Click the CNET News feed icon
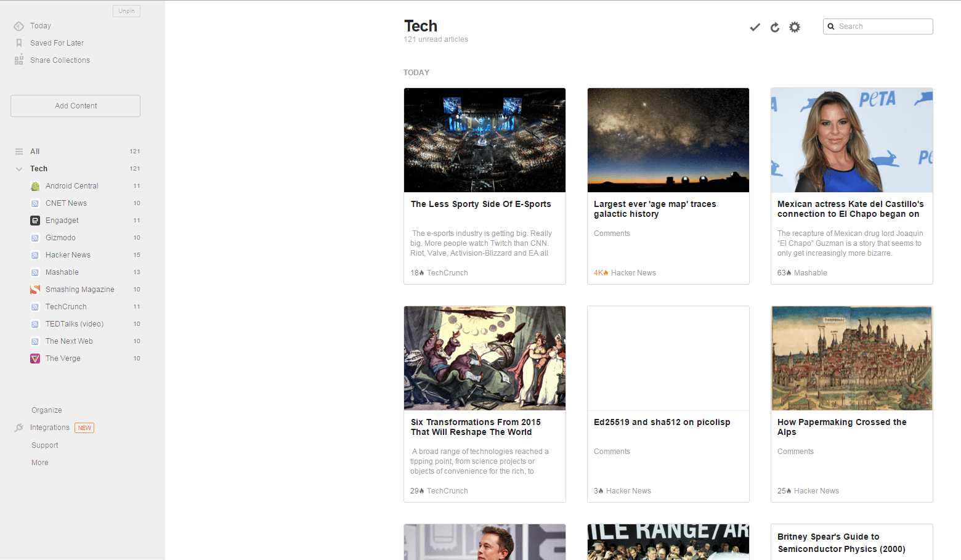 coord(35,203)
